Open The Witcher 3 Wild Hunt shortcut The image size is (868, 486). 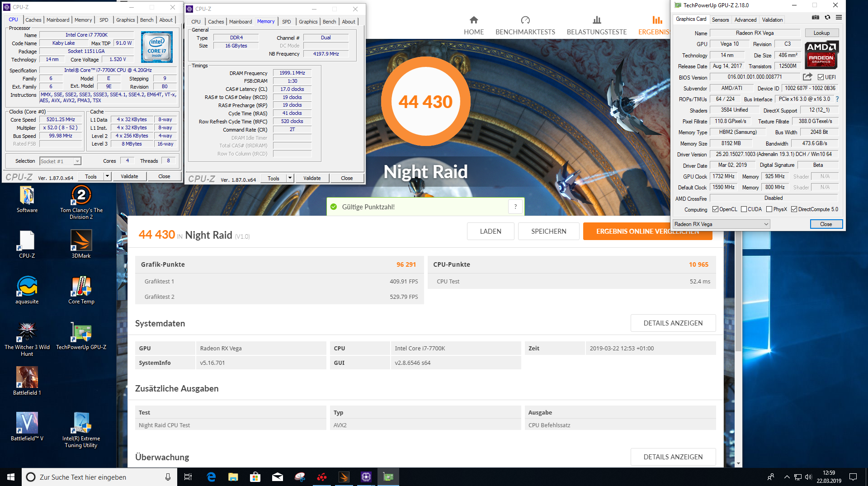coord(27,339)
